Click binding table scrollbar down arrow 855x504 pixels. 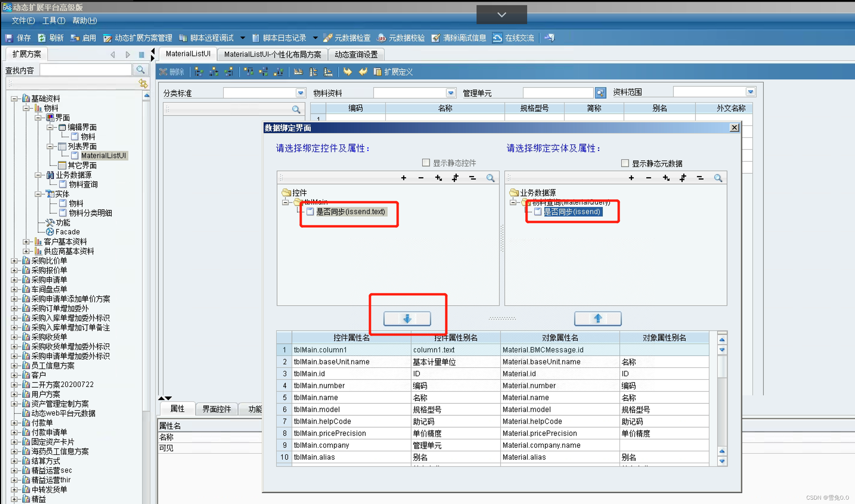[722, 461]
